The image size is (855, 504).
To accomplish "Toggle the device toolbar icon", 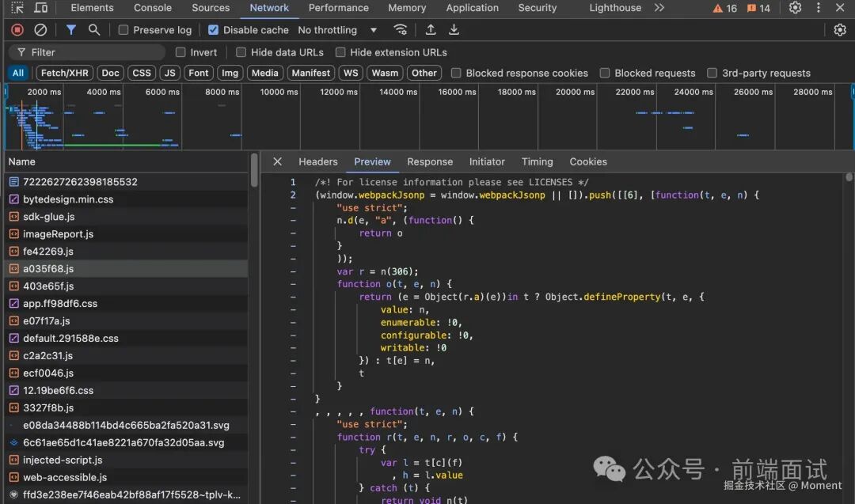I will (x=40, y=8).
